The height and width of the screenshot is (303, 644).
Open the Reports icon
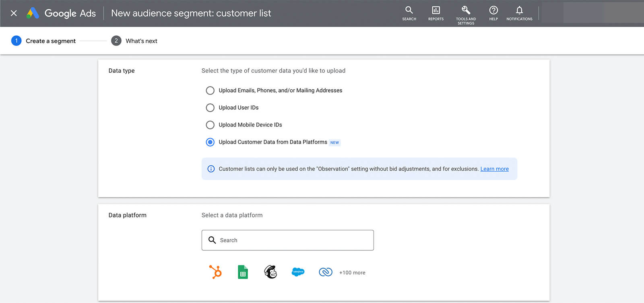point(436,13)
